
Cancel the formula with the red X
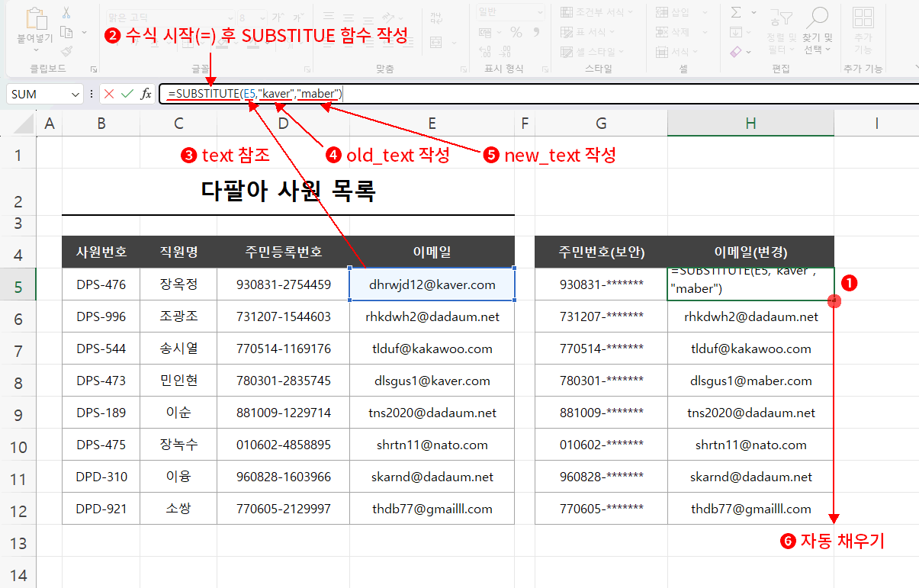point(109,94)
